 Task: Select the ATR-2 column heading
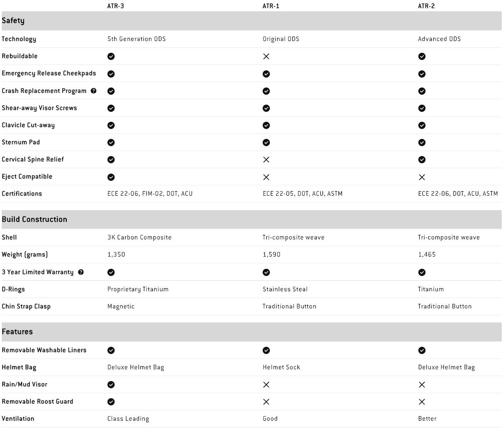pos(426,6)
